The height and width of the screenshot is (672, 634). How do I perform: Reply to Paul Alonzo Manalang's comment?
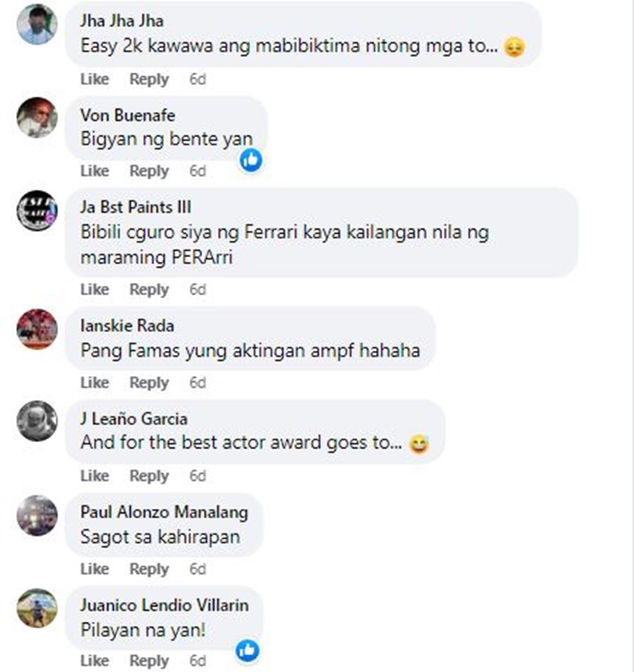click(149, 569)
